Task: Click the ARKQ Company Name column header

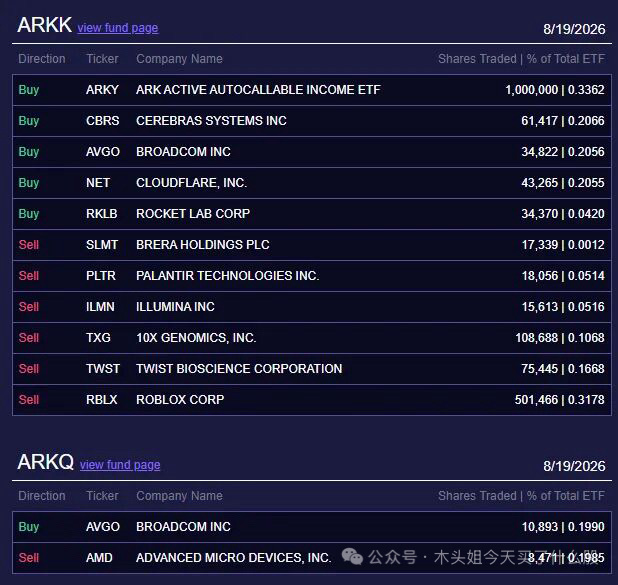Action: [179, 496]
